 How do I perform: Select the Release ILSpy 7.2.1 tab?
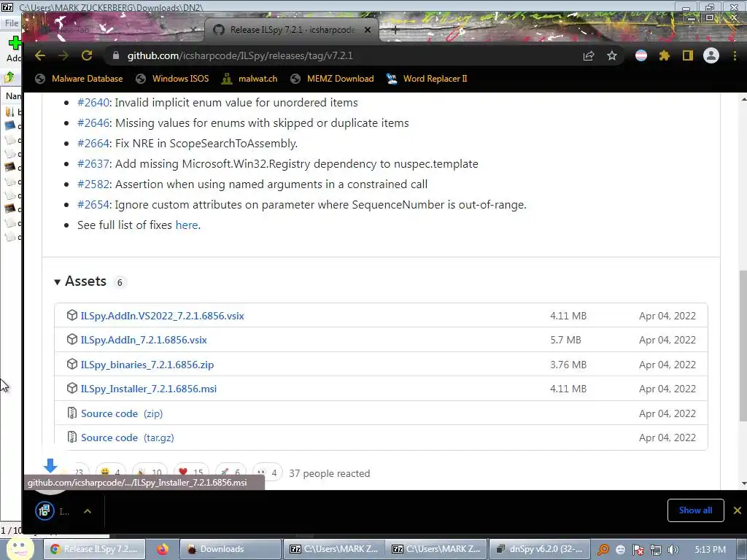click(292, 30)
